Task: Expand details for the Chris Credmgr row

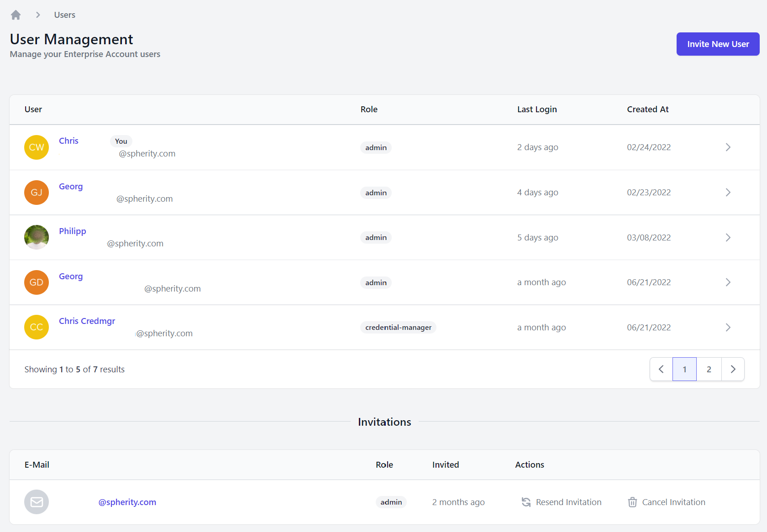Action: coord(728,327)
